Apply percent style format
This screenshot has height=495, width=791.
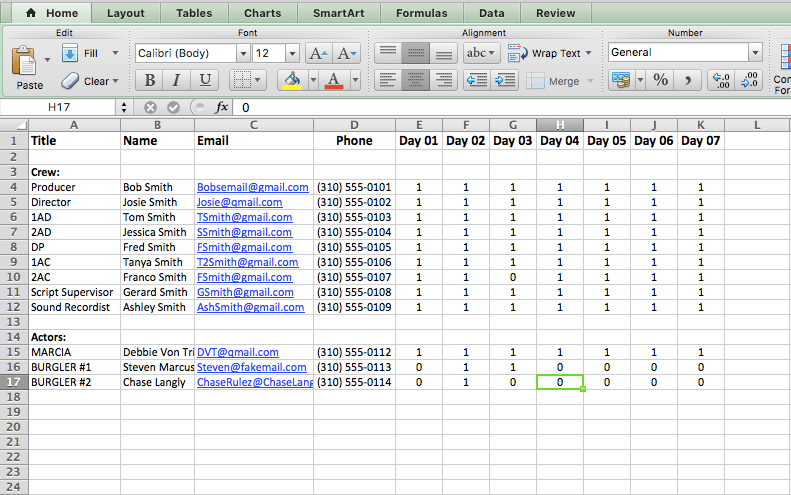(660, 80)
